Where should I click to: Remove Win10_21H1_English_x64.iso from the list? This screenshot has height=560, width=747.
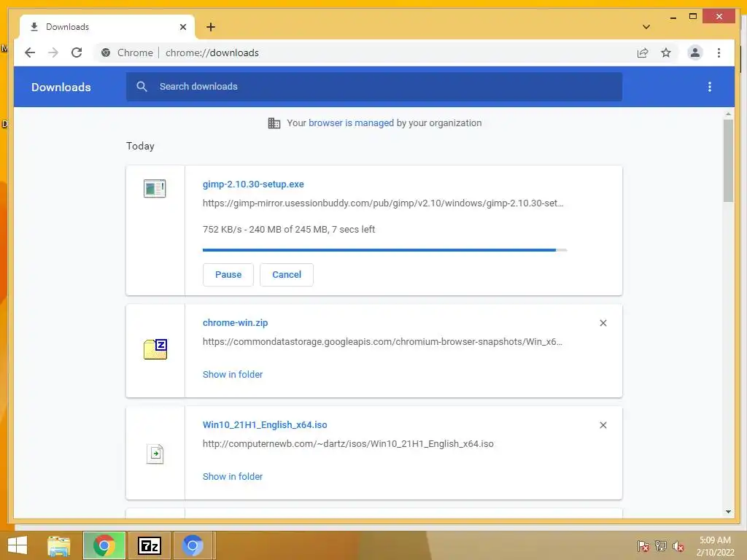coord(603,425)
